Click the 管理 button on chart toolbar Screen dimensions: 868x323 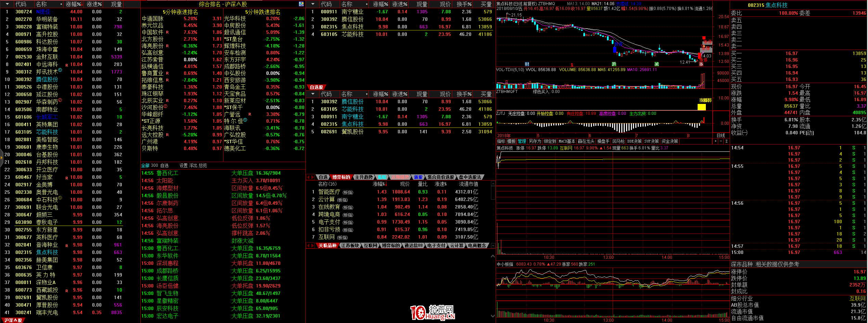(522, 141)
